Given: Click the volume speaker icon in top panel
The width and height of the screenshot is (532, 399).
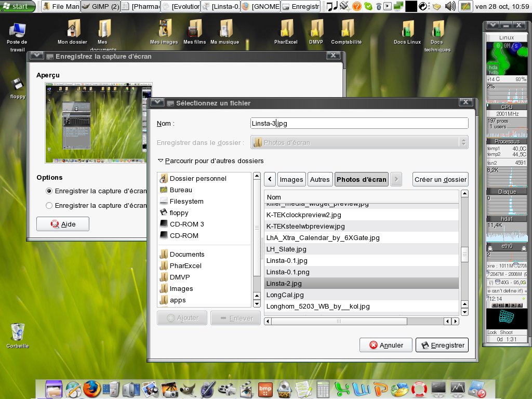Looking at the screenshot, I should pos(450,6).
